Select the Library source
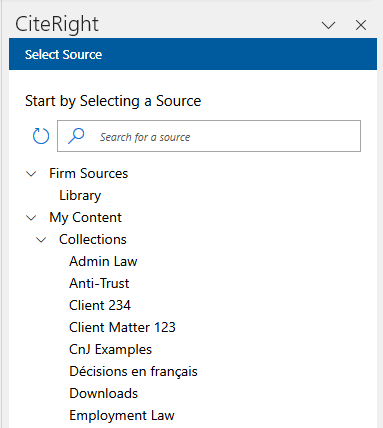This screenshot has height=428, width=383. [80, 196]
